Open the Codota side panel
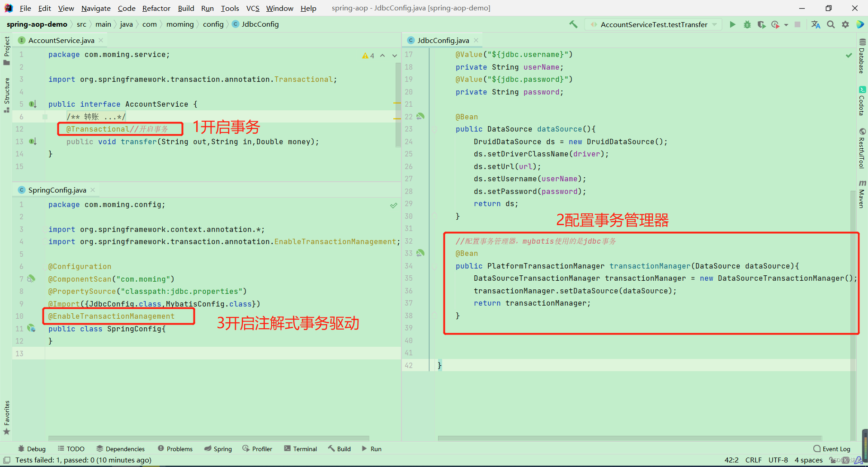Screen dimensions: 868x467 (862, 101)
